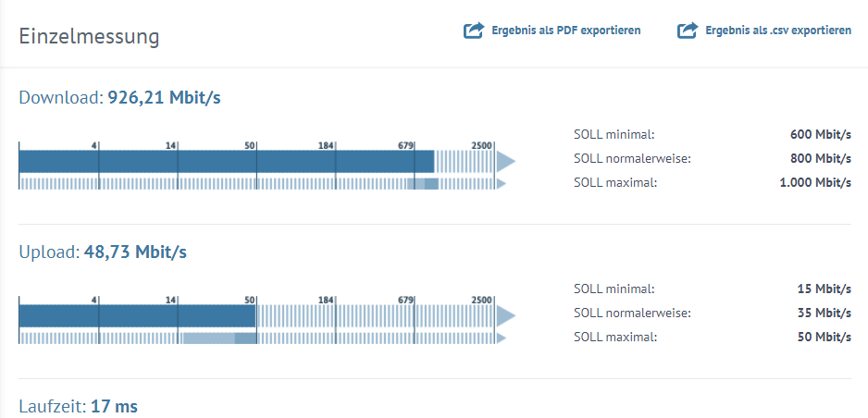Viewport: 868px width, 418px height.
Task: Click the large arrowhead ending the upload bar
Action: pos(505,316)
